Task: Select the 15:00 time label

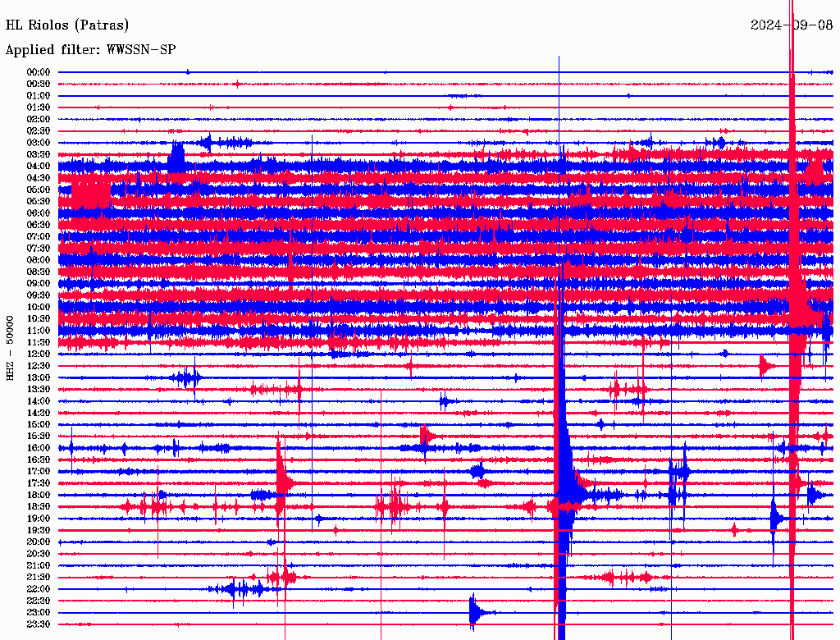Action: [x=39, y=424]
